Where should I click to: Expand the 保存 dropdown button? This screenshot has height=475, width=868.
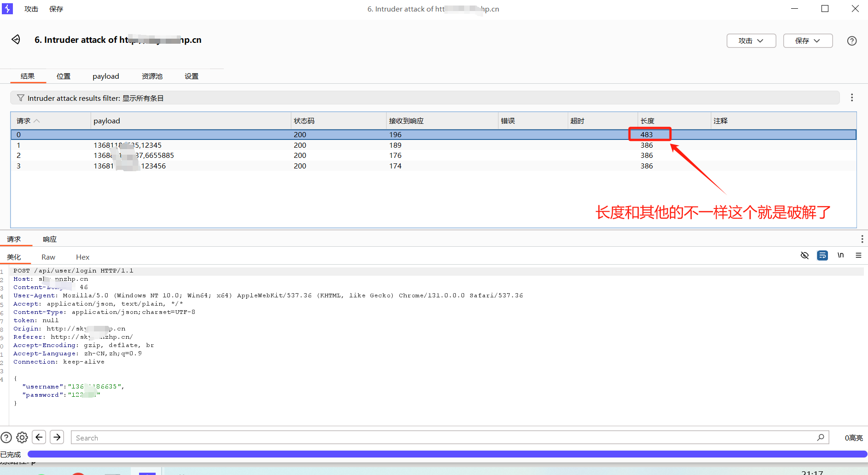coord(808,41)
